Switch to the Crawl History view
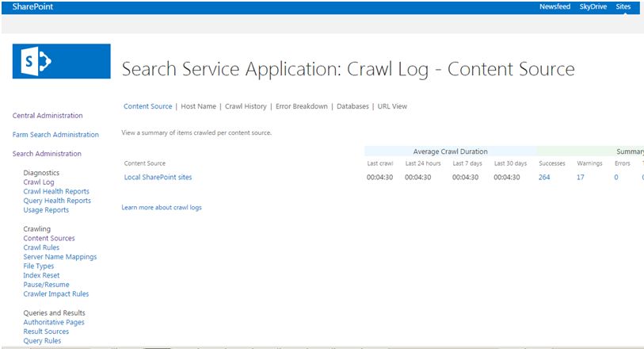The image size is (644, 349). (246, 106)
